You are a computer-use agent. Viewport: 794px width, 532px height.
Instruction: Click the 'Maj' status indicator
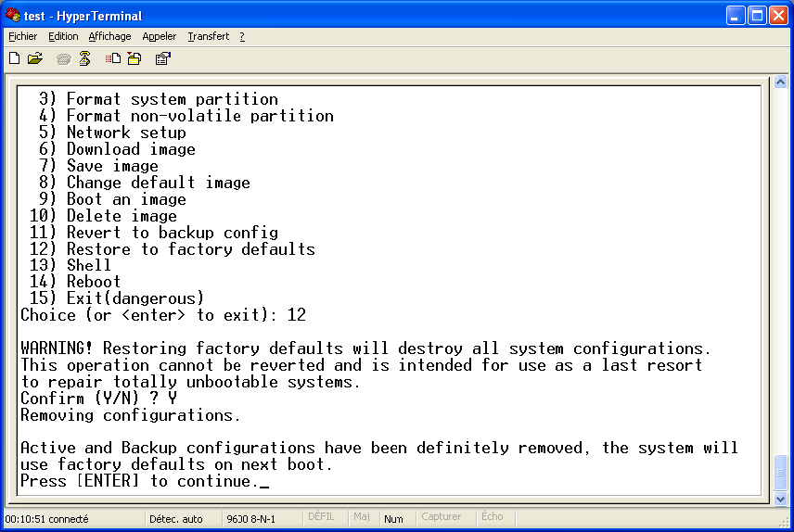tap(362, 517)
